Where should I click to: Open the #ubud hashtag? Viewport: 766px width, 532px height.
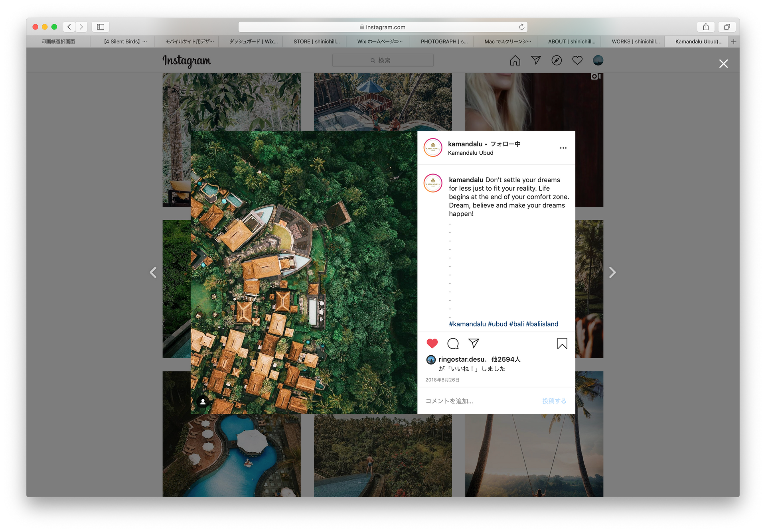click(498, 324)
